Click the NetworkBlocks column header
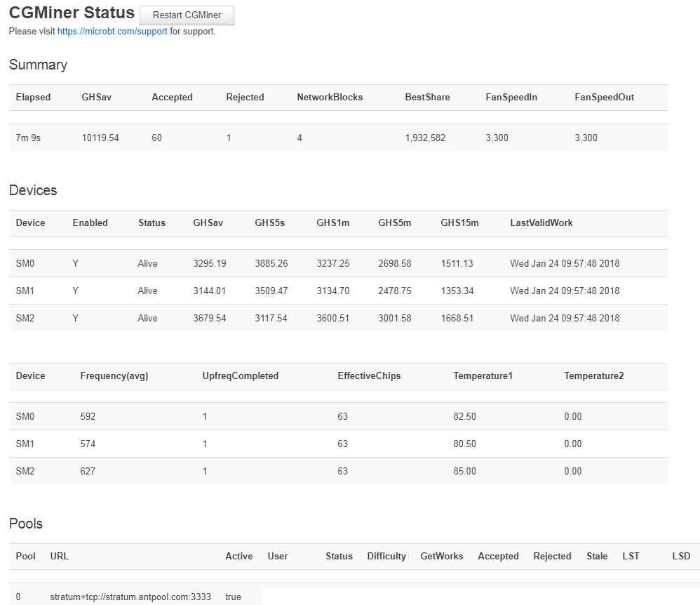The height and width of the screenshot is (605, 700). coord(330,97)
